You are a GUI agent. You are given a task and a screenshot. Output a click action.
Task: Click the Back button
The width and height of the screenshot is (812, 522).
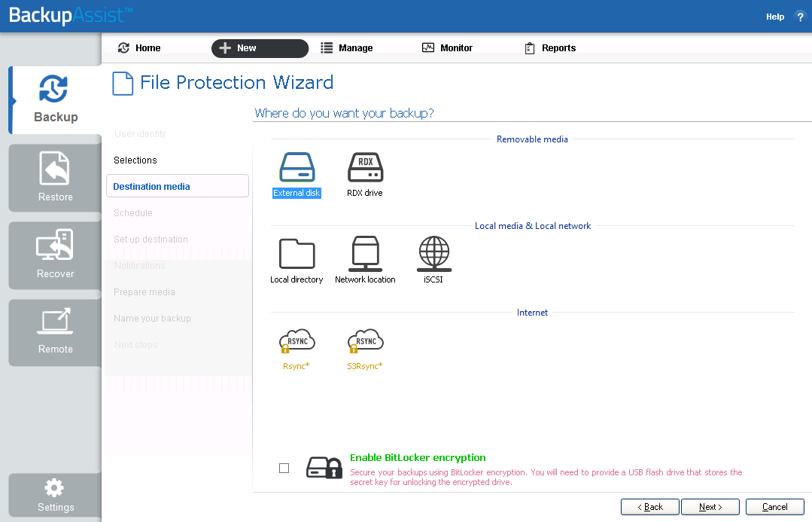coord(650,507)
